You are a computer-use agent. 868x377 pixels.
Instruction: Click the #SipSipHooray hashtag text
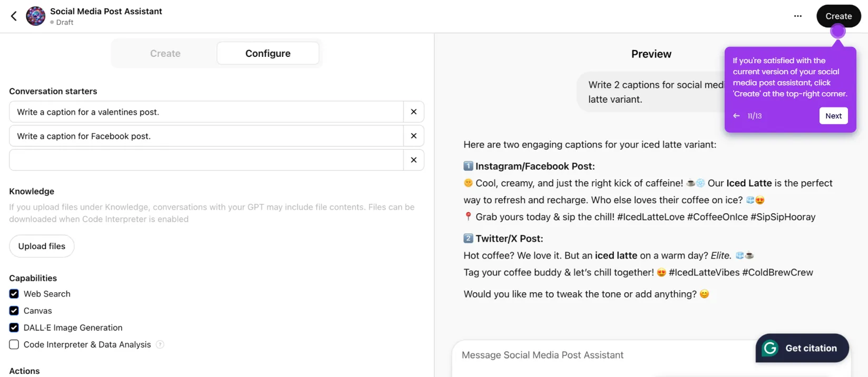pos(783,217)
